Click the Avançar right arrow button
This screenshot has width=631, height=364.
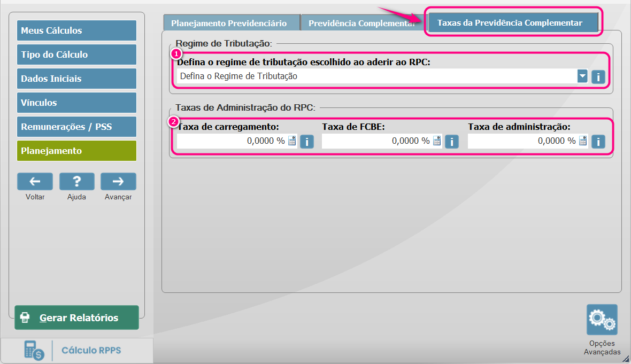pyautogui.click(x=118, y=181)
